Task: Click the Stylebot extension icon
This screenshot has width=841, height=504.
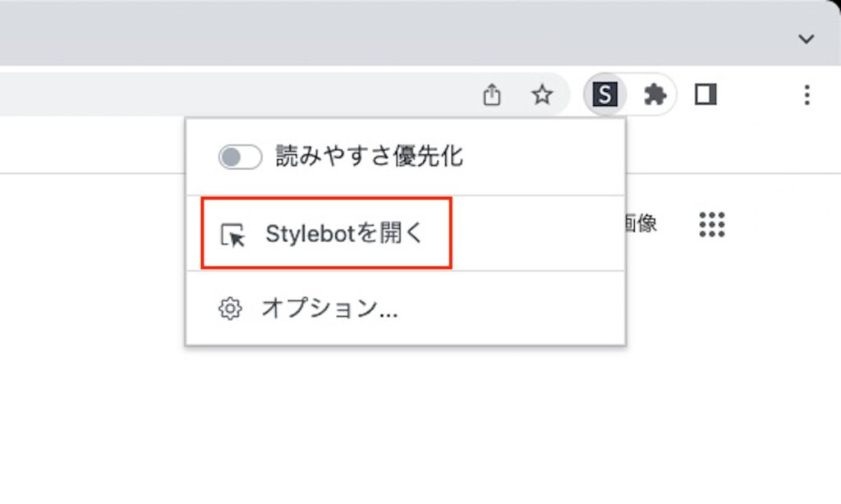Action: (605, 94)
